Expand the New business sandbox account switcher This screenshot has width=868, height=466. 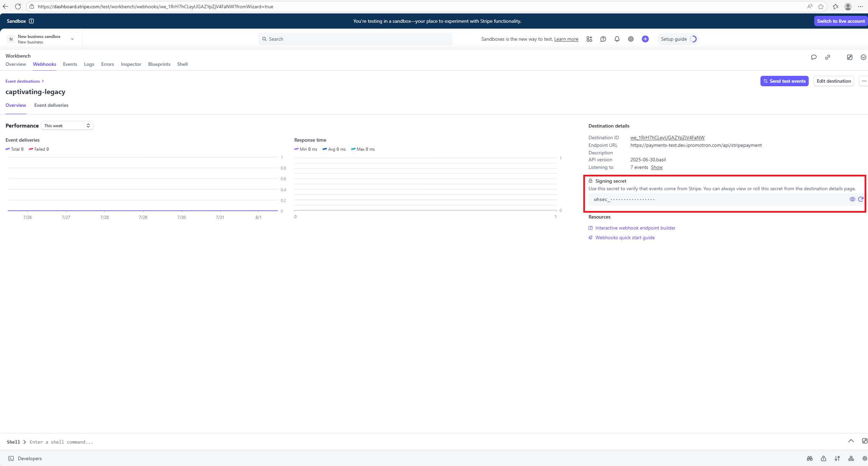click(x=41, y=39)
